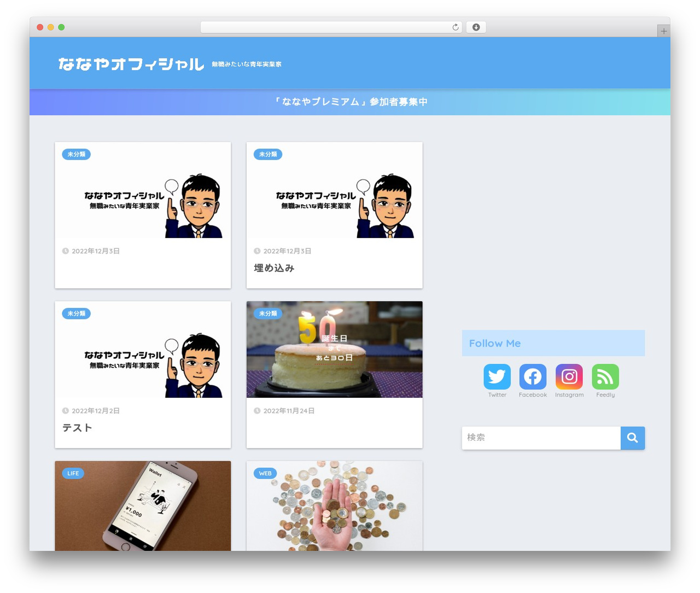Open the Twitter follow icon
Screen dimensions: 700x593
497,377
